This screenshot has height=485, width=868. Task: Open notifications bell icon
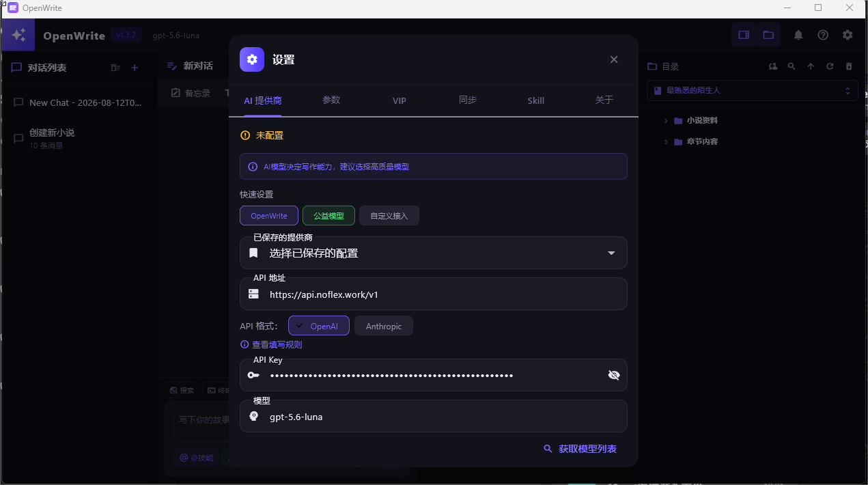pos(798,35)
